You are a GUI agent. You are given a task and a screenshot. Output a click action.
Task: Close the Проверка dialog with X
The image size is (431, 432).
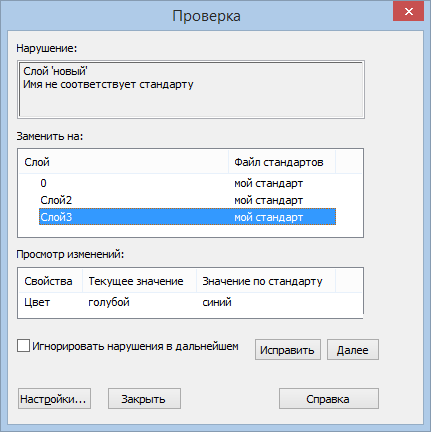tap(408, 12)
